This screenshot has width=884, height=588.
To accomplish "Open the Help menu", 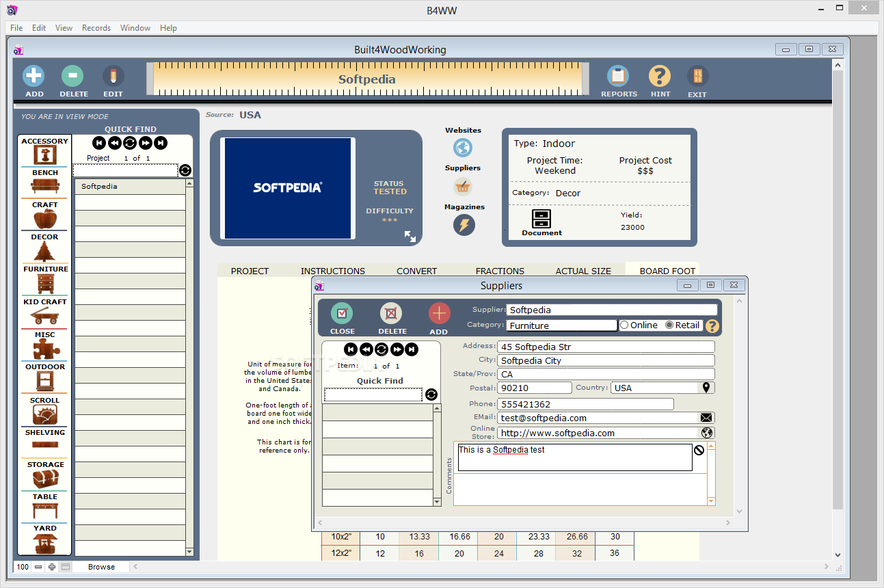I will click(168, 28).
